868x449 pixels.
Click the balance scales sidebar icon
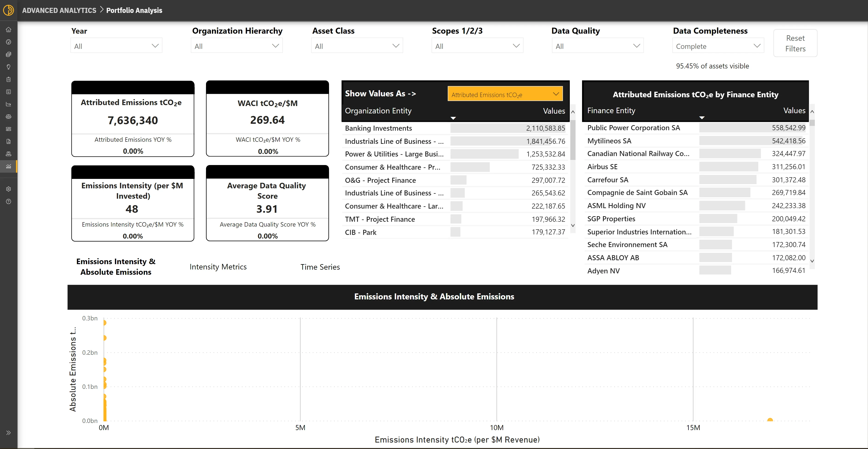point(9,117)
